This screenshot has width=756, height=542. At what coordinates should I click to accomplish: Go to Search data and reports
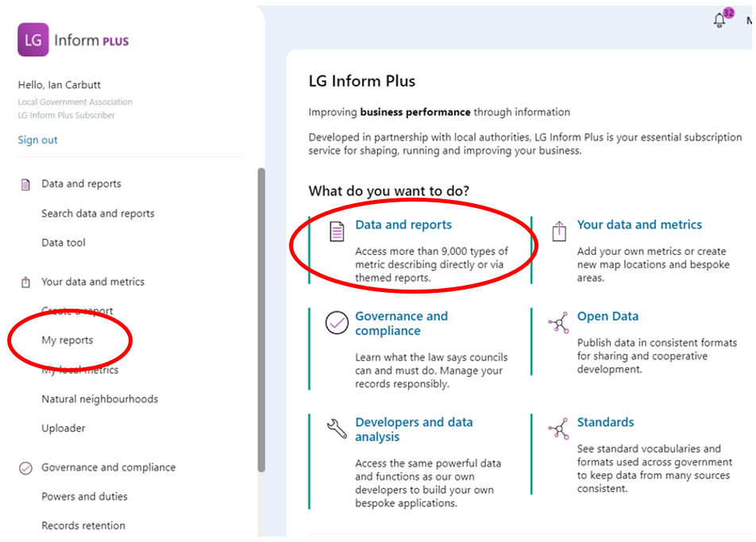point(98,213)
